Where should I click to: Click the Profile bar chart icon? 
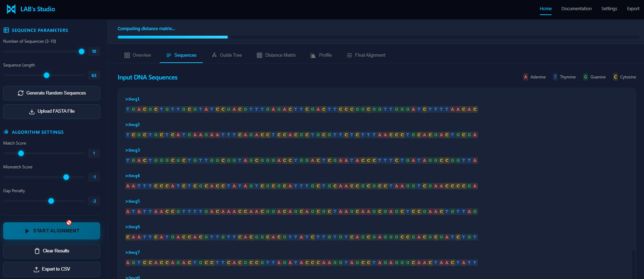(313, 55)
